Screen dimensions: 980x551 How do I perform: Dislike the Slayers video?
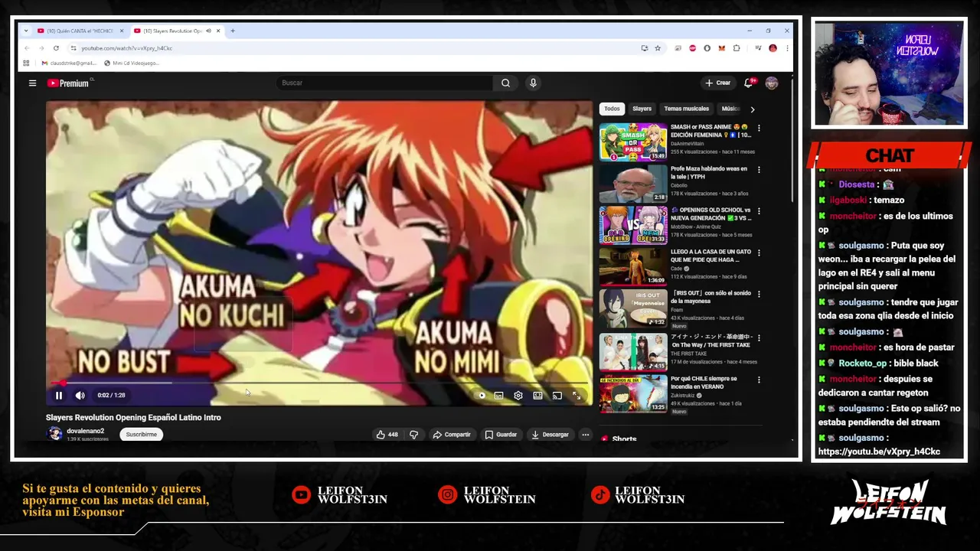point(413,435)
